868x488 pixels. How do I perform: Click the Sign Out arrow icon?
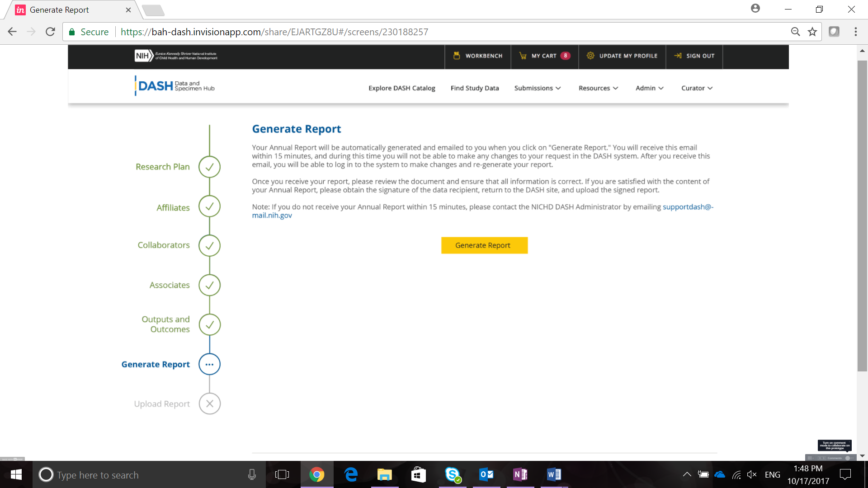pyautogui.click(x=678, y=56)
